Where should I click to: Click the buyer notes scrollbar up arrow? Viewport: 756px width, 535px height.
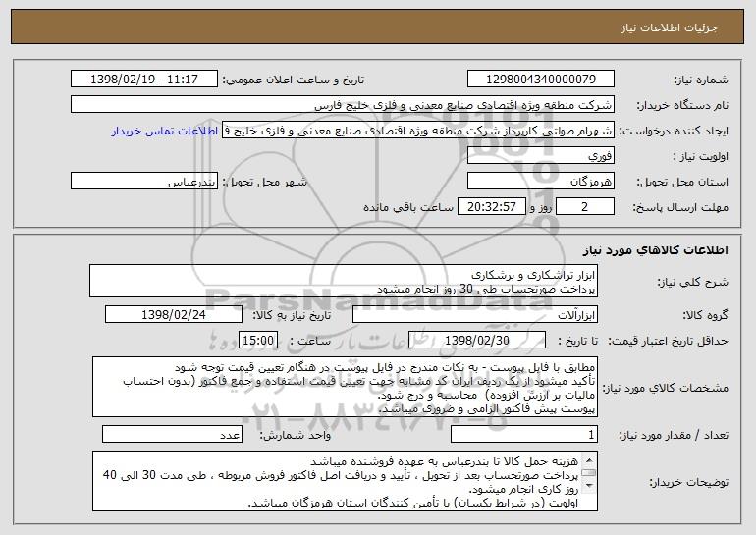588,458
